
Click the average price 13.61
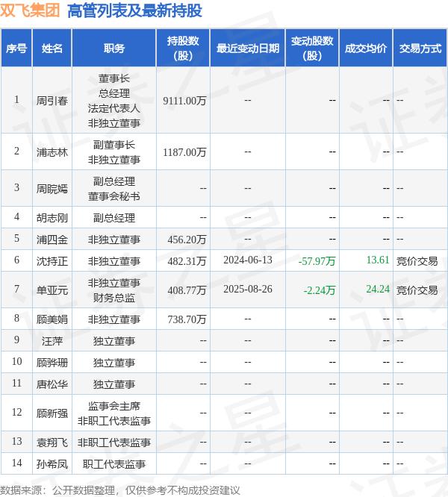378,260
